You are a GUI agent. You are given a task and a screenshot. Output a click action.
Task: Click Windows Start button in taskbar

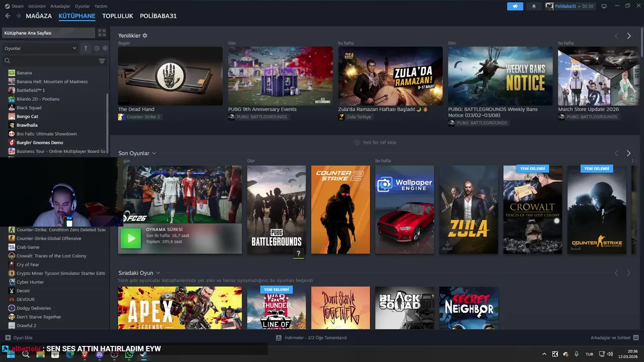pyautogui.click(x=11, y=354)
